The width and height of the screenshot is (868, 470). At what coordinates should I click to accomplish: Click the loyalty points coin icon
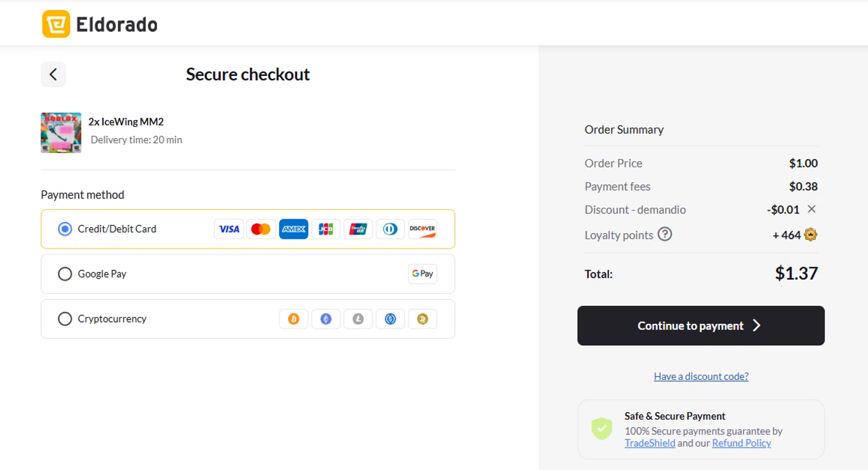[811, 235]
